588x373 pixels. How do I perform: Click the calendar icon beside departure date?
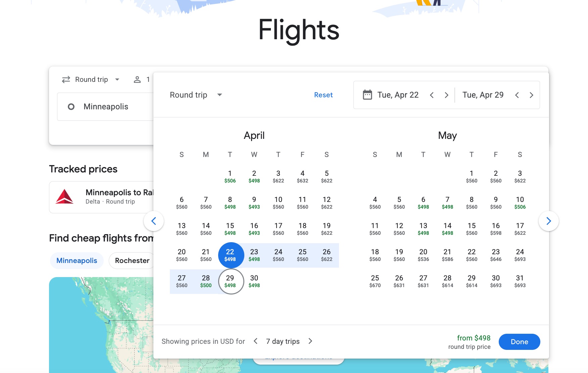pyautogui.click(x=368, y=95)
